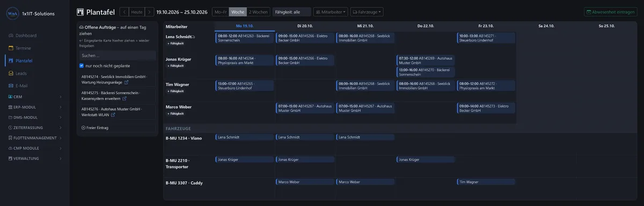
Task: Click the AB145275 Bäckerei Sonnenschein open order
Action: (117, 96)
